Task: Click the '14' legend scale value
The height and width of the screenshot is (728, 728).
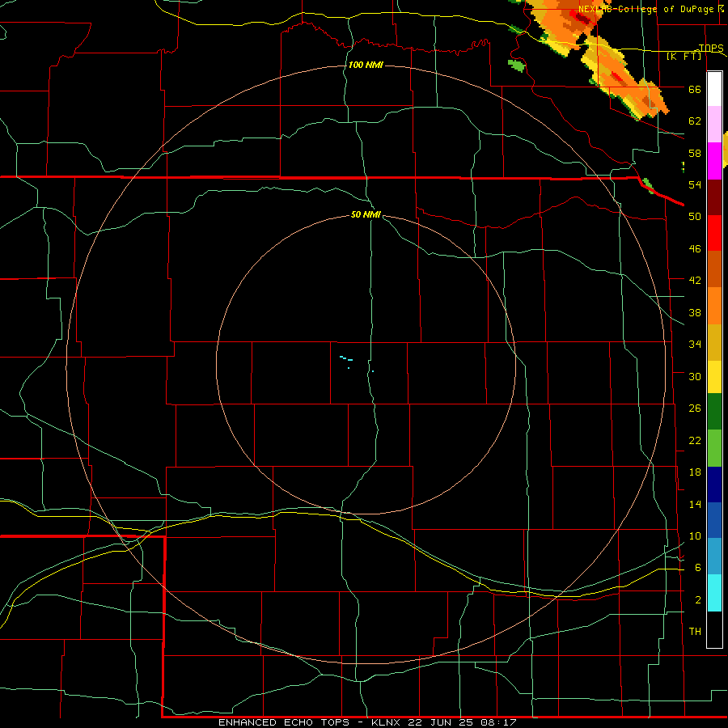Action: coord(695,504)
